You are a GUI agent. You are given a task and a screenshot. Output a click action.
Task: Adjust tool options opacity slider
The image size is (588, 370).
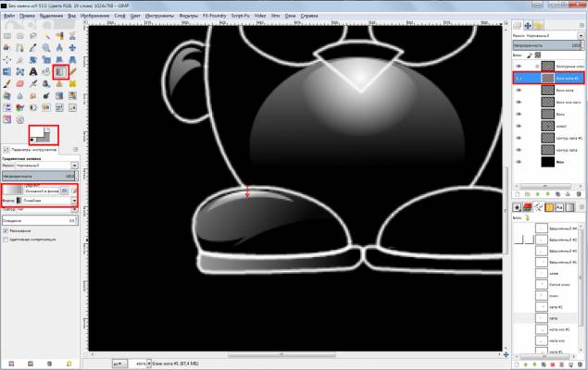click(x=40, y=176)
